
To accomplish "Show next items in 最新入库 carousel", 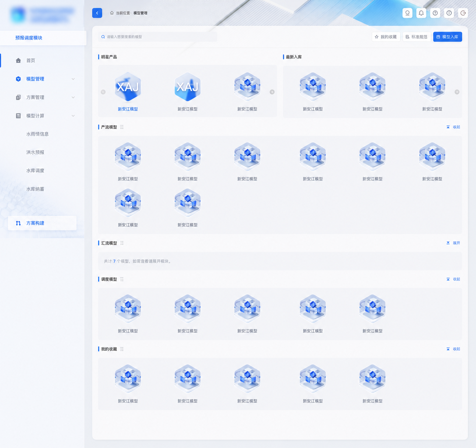I will (457, 92).
